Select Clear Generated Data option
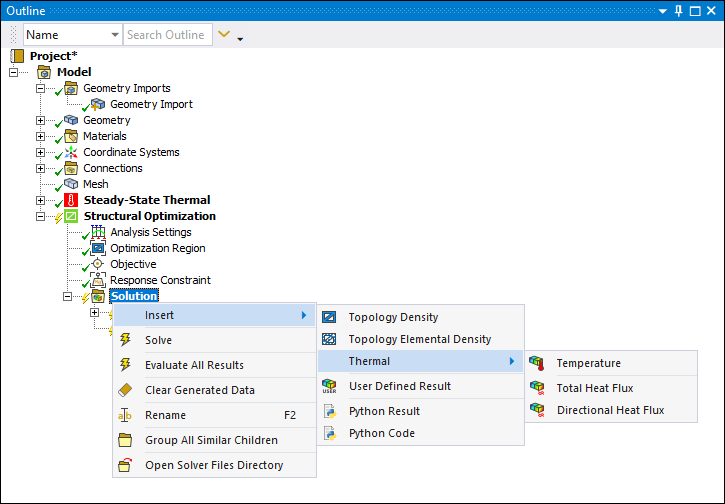 tap(199, 390)
